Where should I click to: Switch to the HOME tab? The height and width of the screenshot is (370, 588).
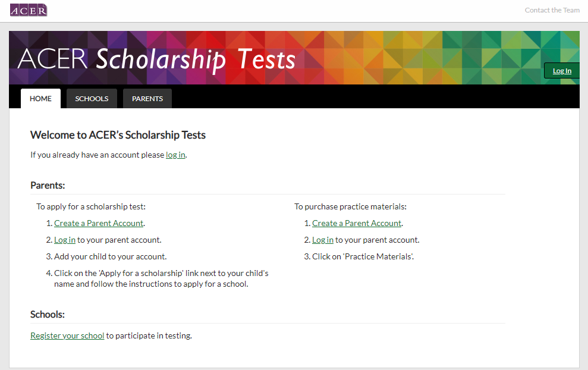coord(40,99)
